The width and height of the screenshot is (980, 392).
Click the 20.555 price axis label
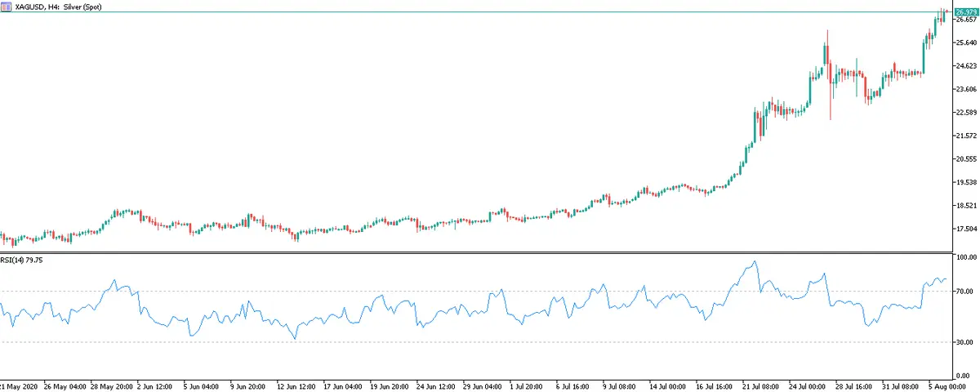coord(965,159)
